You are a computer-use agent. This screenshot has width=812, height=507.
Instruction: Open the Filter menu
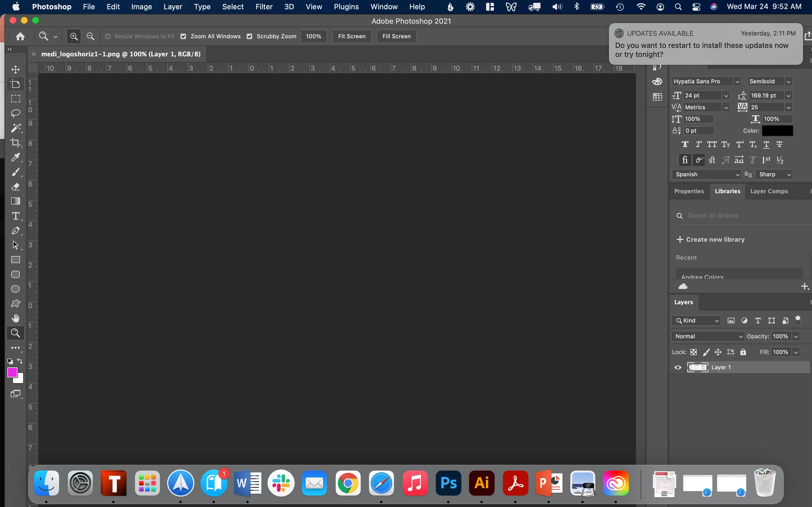tap(264, 7)
